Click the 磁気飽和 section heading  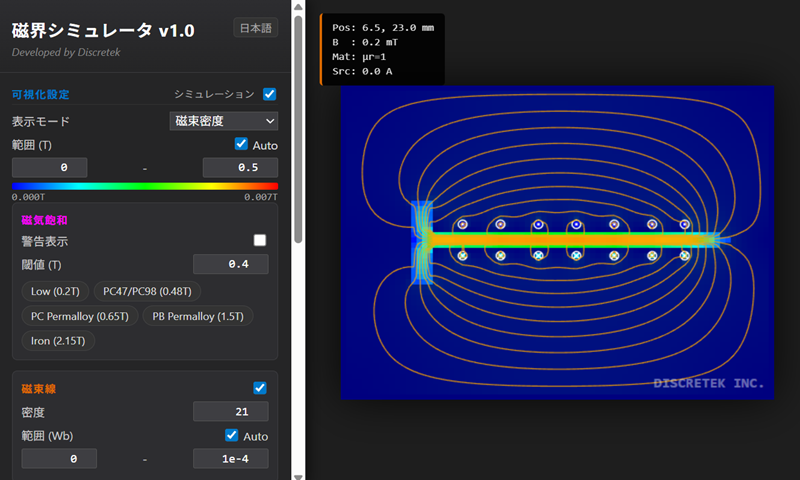click(x=44, y=220)
